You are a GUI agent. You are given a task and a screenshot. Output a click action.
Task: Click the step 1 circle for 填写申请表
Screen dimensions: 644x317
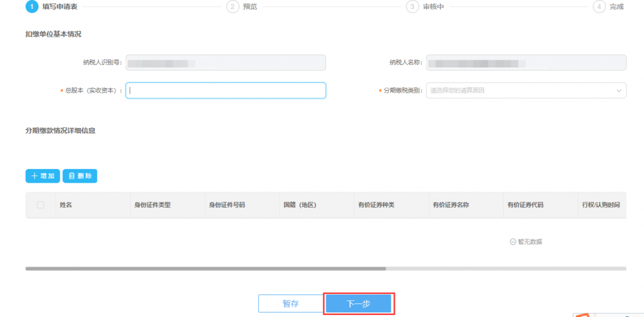(x=31, y=6)
